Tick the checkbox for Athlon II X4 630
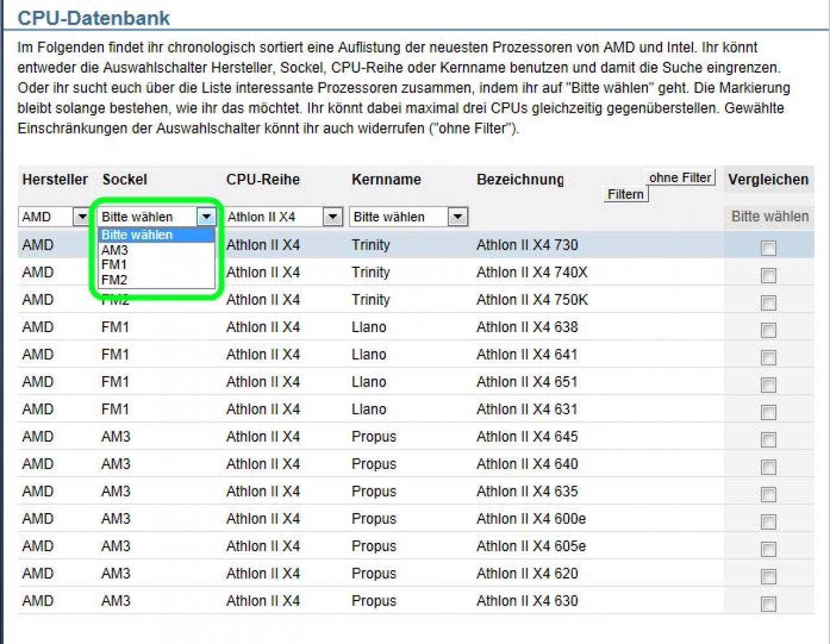Viewport: 830px width, 644px height. tap(768, 604)
